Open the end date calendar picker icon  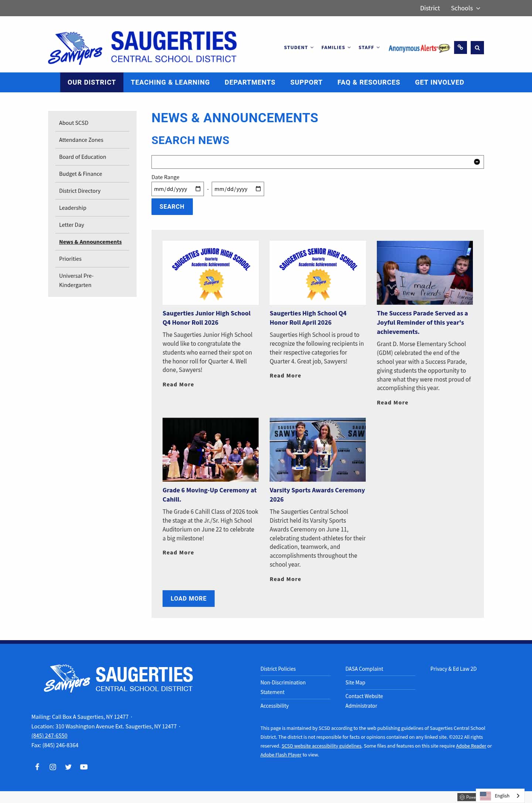tap(258, 189)
